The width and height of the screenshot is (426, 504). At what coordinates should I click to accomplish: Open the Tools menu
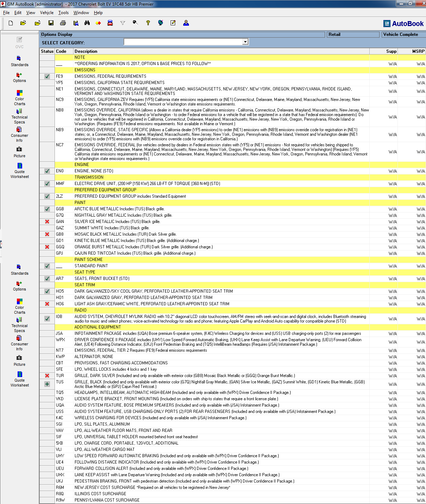pyautogui.click(x=63, y=13)
